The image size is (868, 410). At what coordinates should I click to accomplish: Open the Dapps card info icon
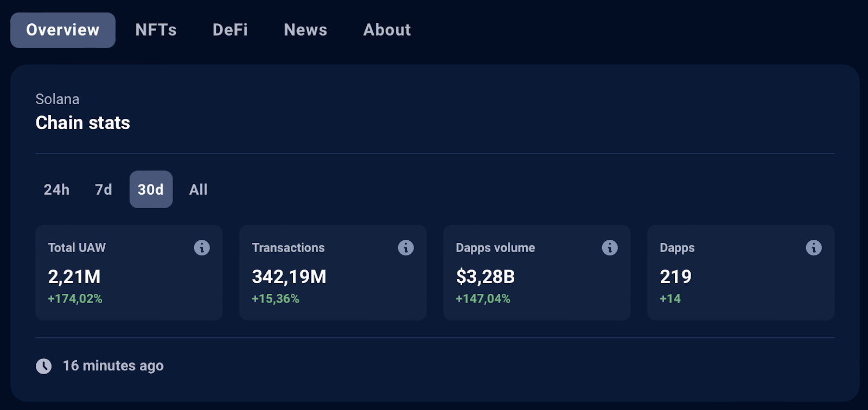tap(814, 248)
